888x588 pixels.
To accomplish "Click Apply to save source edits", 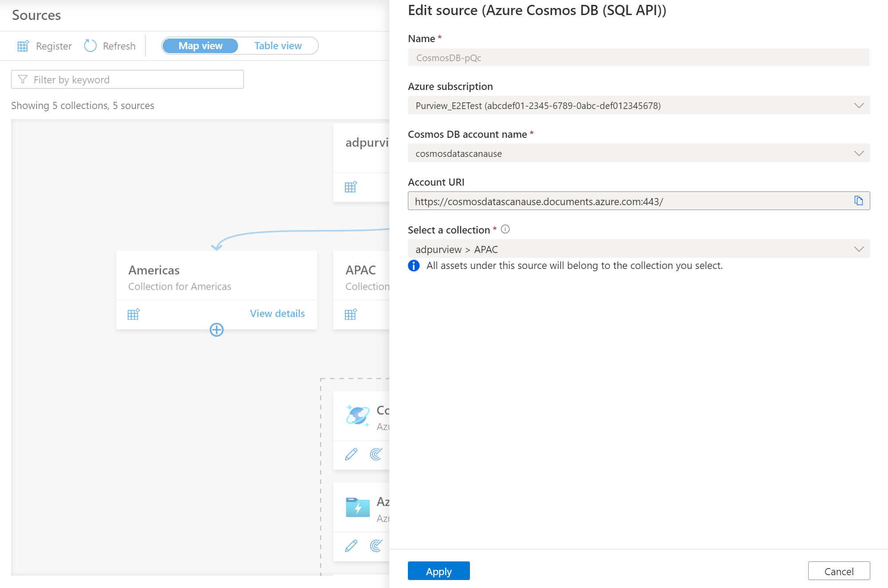I will (438, 570).
